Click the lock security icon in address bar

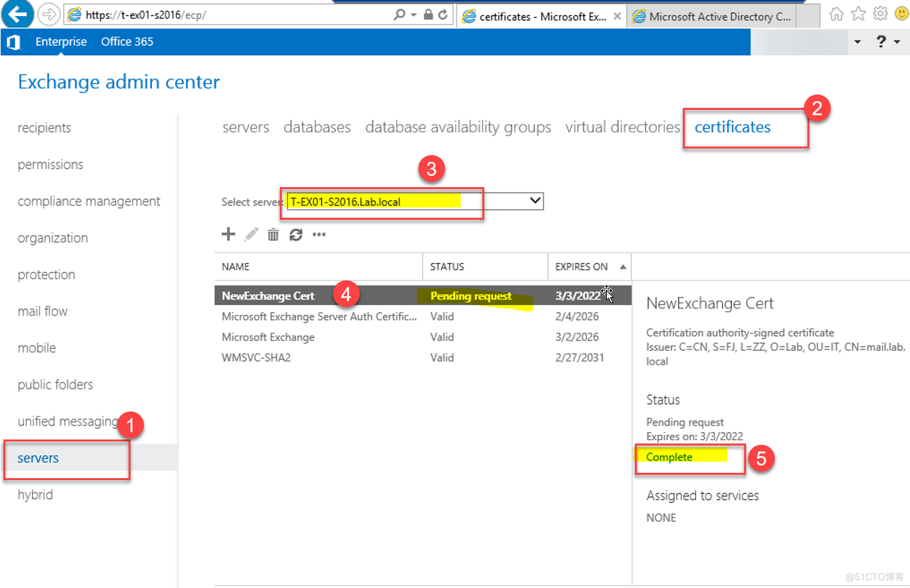point(428,15)
